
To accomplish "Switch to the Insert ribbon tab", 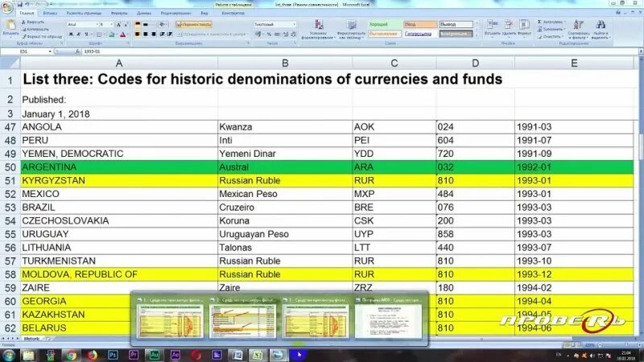I will pos(50,13).
